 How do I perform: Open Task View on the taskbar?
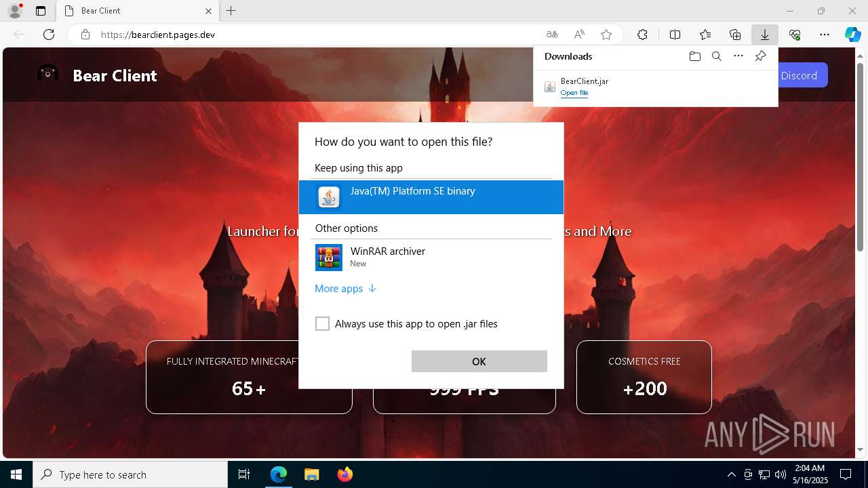pos(244,474)
